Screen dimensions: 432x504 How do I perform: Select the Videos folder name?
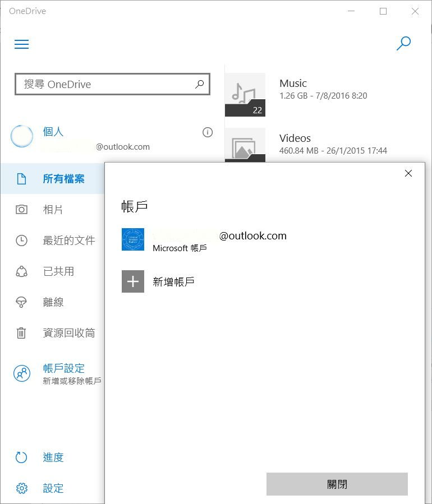tap(295, 138)
